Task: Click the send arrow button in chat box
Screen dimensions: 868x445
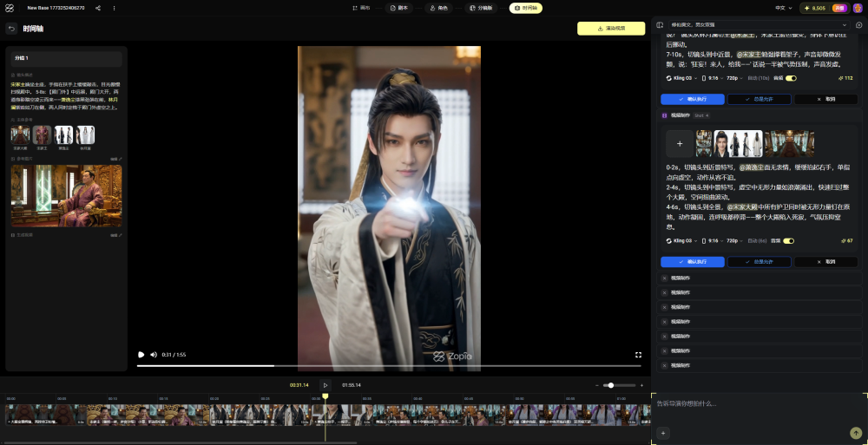Action: pos(856,434)
